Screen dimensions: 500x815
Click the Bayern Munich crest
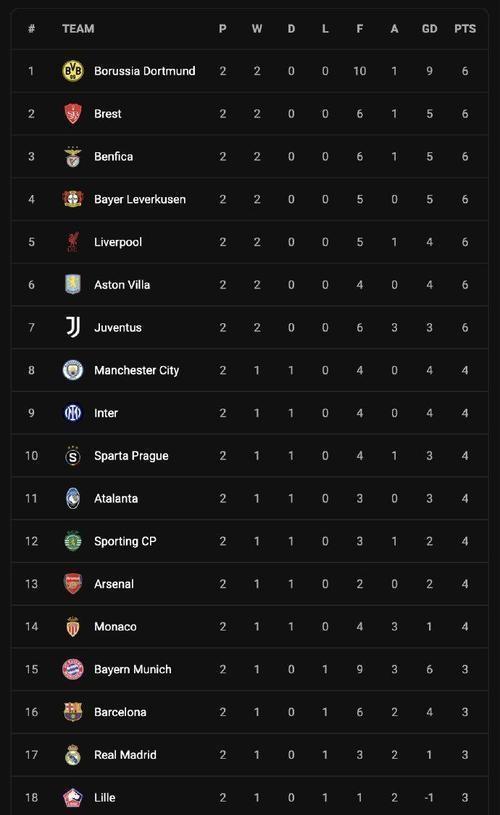point(73,669)
